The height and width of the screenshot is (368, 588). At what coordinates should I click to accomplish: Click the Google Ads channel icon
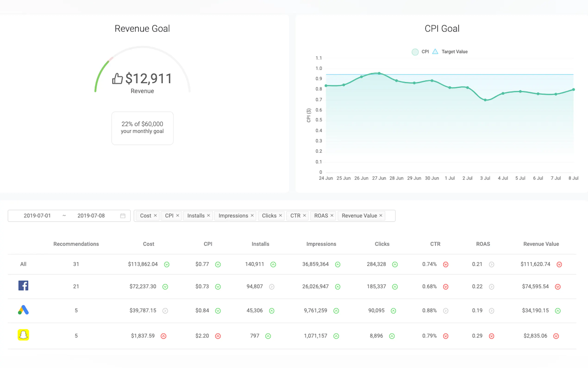[x=23, y=310]
